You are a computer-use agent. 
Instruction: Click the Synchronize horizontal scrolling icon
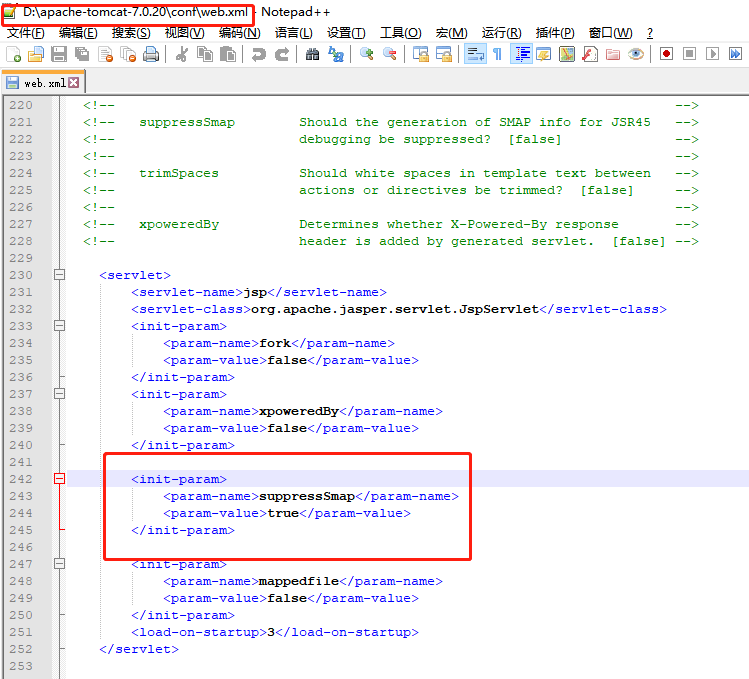click(444, 54)
